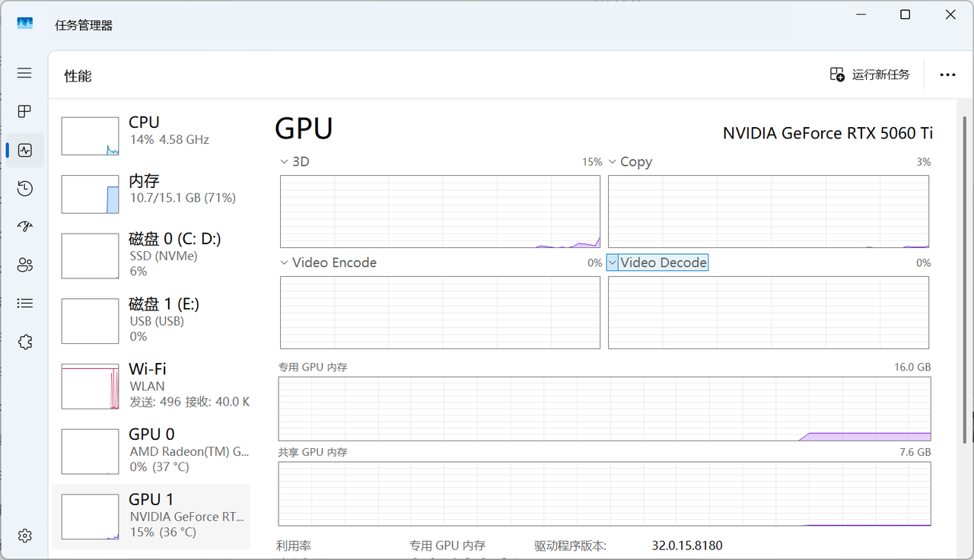Click the NVIDIA GeForce RTX 5060 Ti title
Screen dimensions: 974x560
[828, 133]
